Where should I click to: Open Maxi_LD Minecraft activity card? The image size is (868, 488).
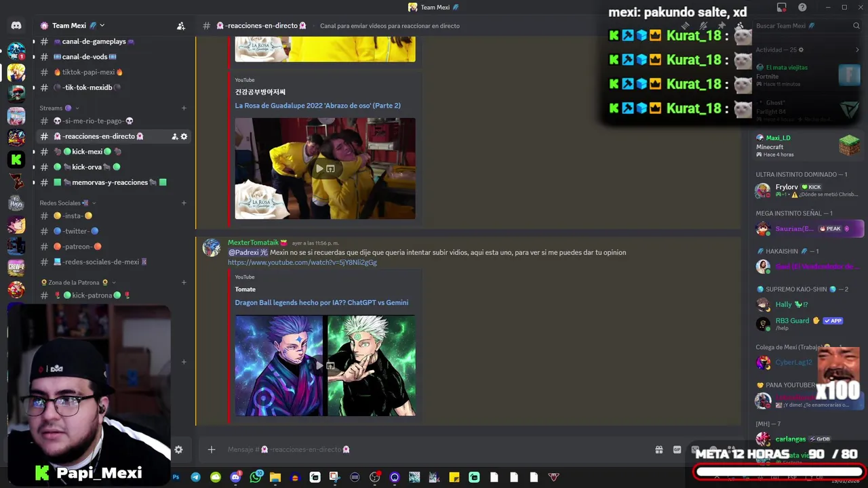(808, 146)
